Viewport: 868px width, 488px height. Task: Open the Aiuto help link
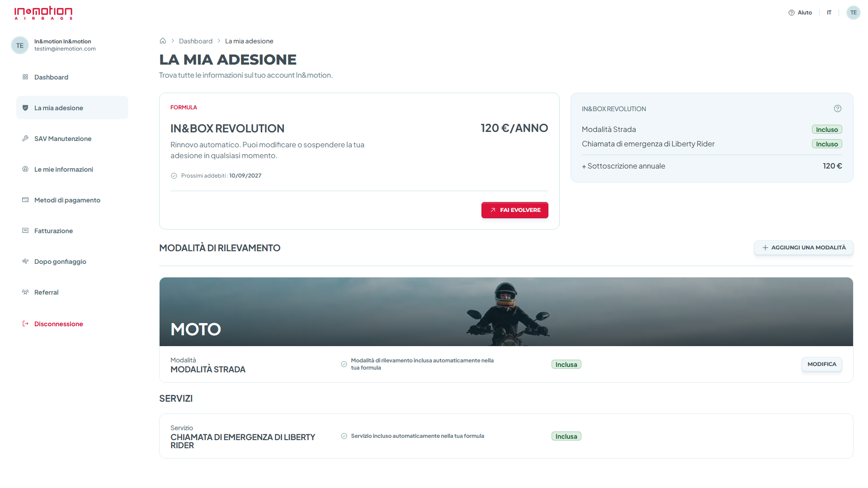click(x=800, y=13)
